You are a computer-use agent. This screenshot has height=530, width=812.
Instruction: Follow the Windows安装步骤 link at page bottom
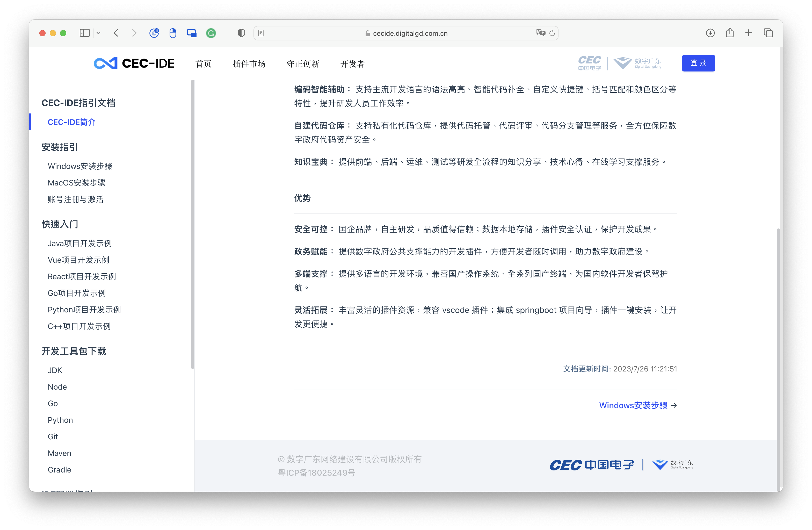tap(634, 405)
